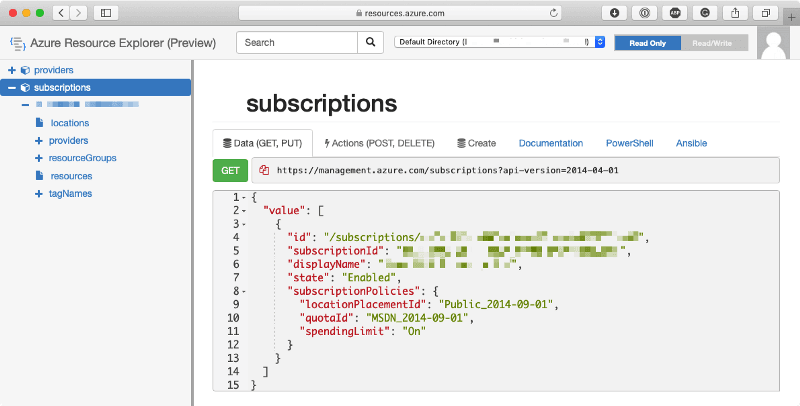The width and height of the screenshot is (800, 406).
Task: Open the Default Directory dropdown
Action: (x=500, y=43)
